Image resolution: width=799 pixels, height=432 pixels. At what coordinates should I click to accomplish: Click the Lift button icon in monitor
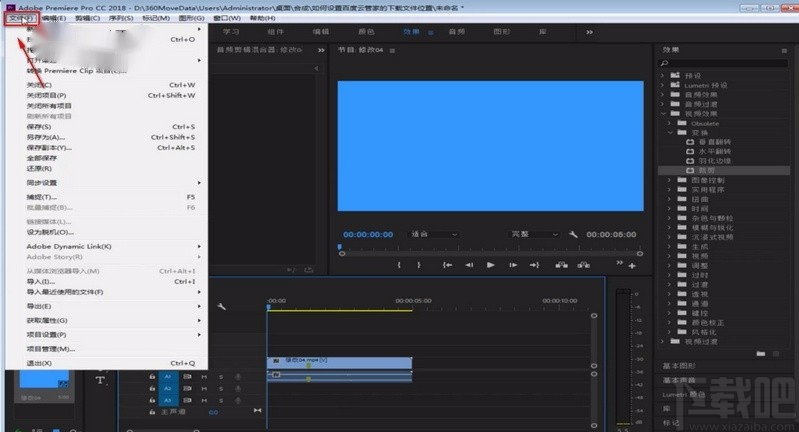(560, 265)
